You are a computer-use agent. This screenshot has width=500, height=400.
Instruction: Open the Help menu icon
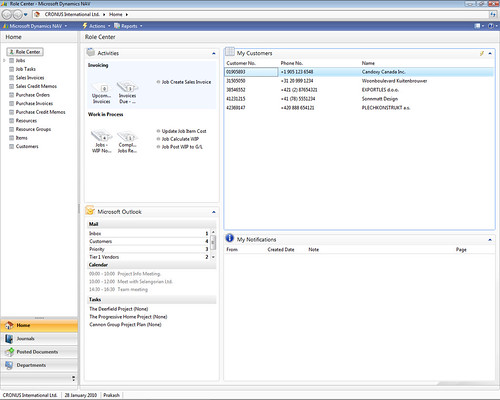(x=492, y=26)
